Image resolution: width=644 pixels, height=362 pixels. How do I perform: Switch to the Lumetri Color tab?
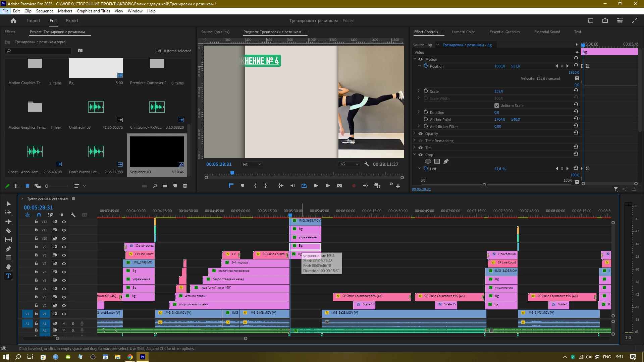click(x=463, y=32)
